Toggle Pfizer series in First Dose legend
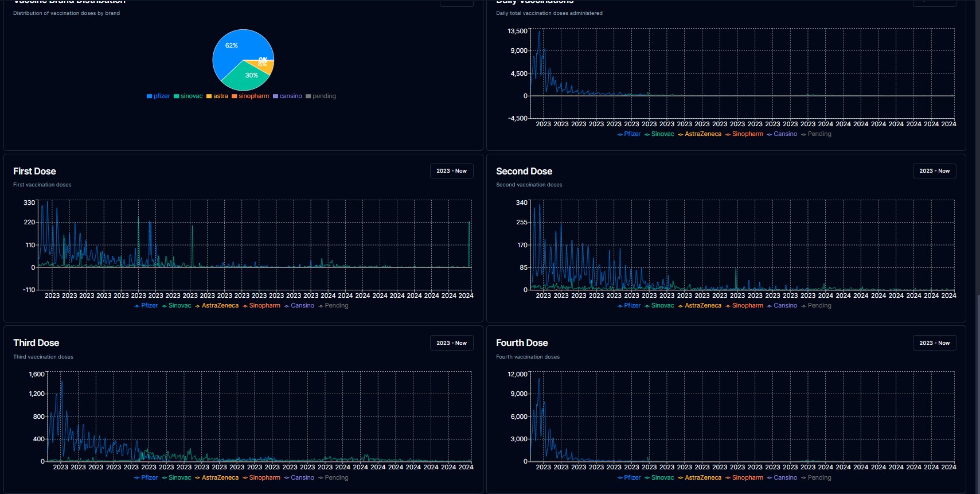 tap(146, 306)
